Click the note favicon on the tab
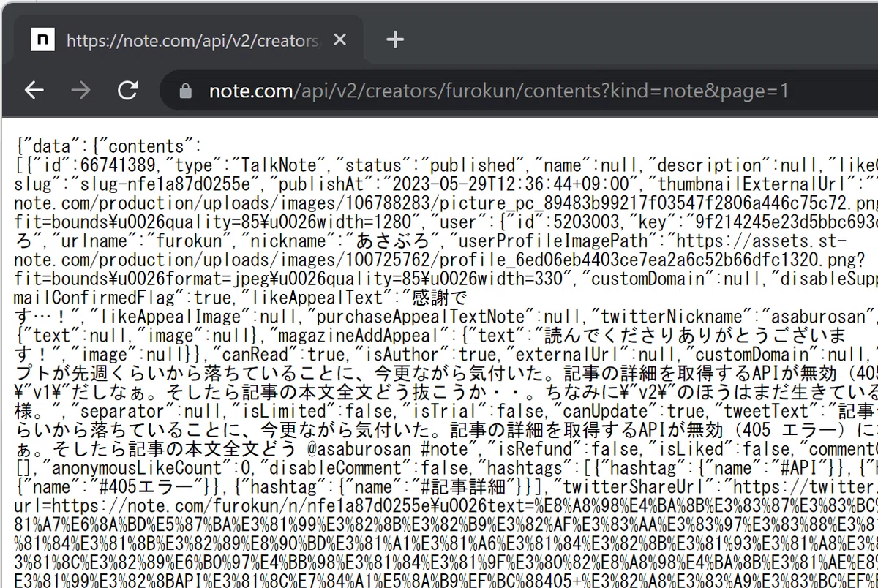This screenshot has height=588, width=878. click(42, 39)
